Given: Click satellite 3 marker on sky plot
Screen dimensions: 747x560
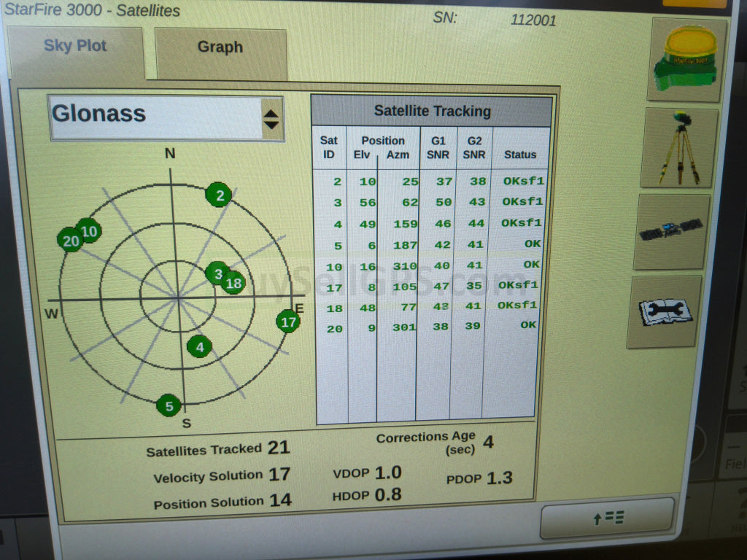Looking at the screenshot, I should click(216, 273).
